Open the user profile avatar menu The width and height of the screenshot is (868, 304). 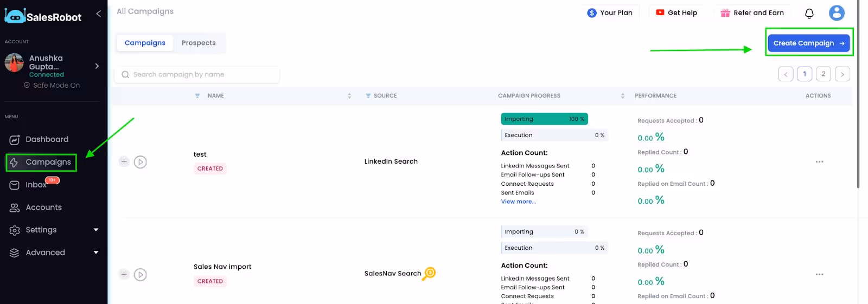[x=837, y=12]
